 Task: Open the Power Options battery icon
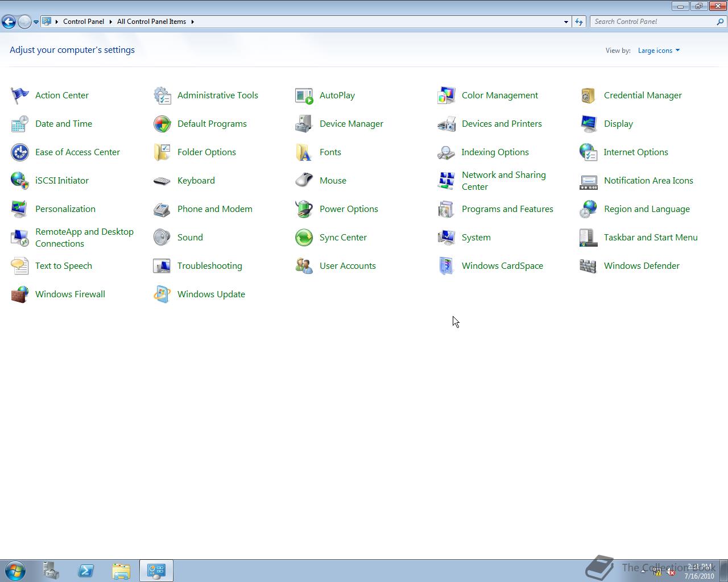click(x=304, y=209)
